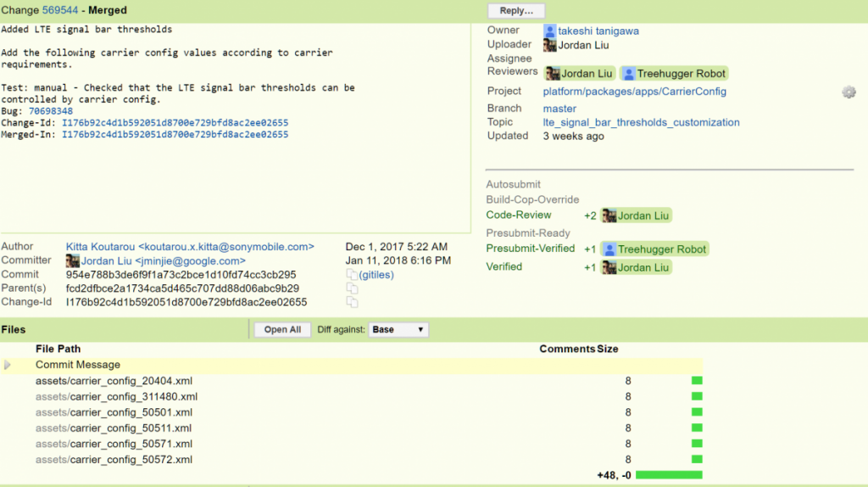This screenshot has width=868, height=487.
Task: Click the copy icon in the Change-Id row
Action: click(352, 302)
